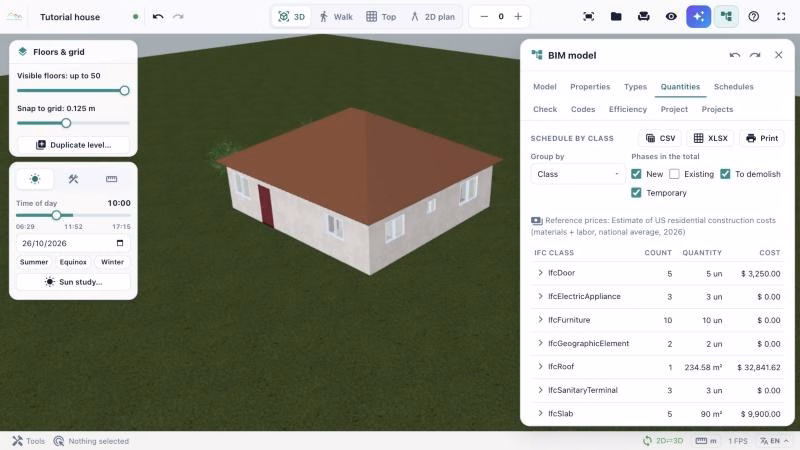Open the projects folder icon
Screen dimensions: 800x450
coord(616,17)
